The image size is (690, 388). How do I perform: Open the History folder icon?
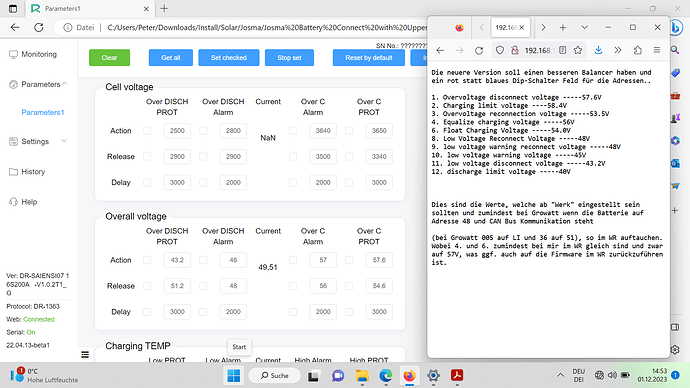(x=13, y=172)
